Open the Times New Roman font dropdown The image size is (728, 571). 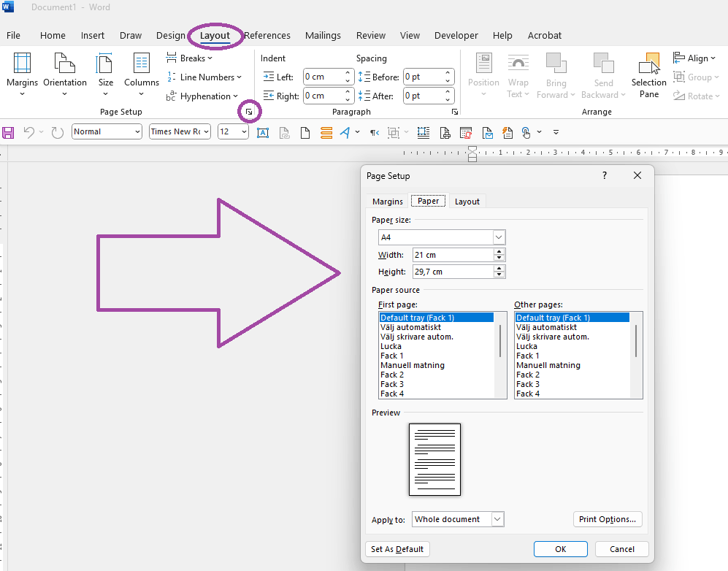[206, 132]
